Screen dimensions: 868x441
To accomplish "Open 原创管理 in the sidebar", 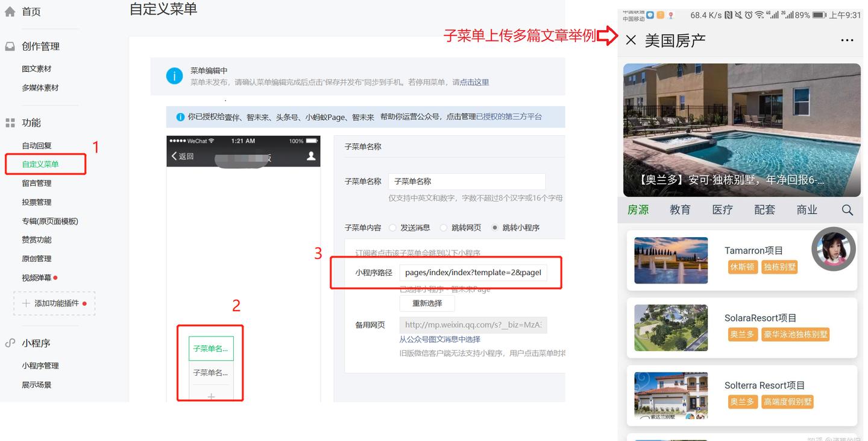I will pos(37,259).
